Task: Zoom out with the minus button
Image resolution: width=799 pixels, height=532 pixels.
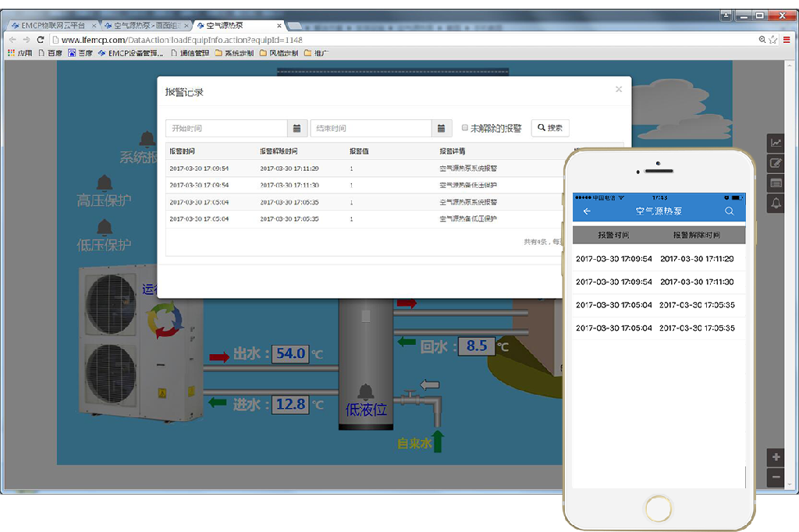Action: pos(776,477)
